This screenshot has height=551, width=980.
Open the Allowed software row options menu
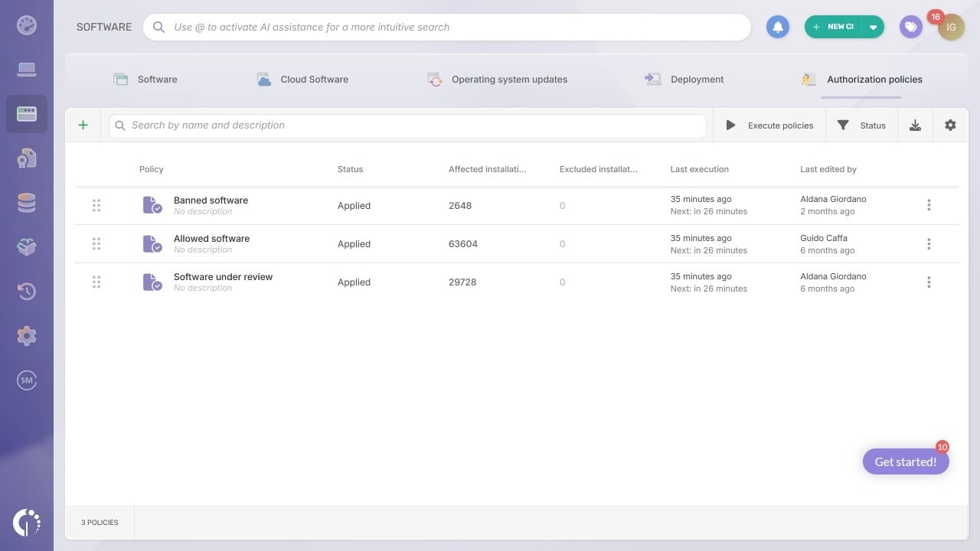[929, 243]
